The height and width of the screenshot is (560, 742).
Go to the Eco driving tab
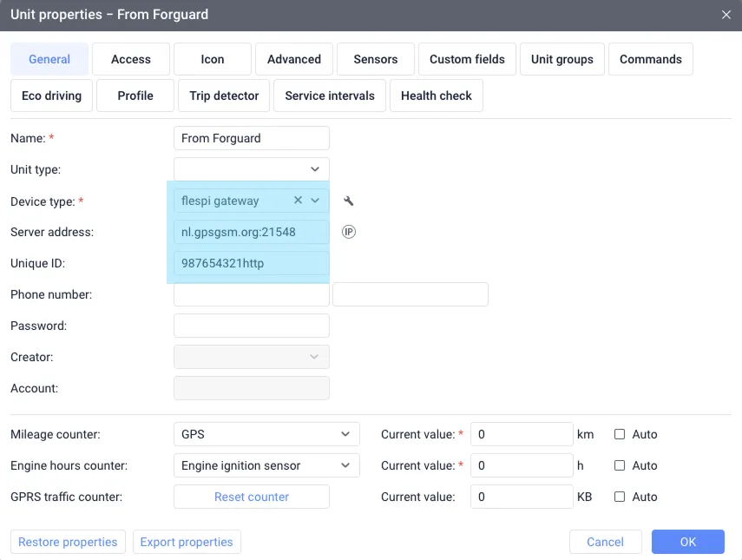click(x=51, y=96)
